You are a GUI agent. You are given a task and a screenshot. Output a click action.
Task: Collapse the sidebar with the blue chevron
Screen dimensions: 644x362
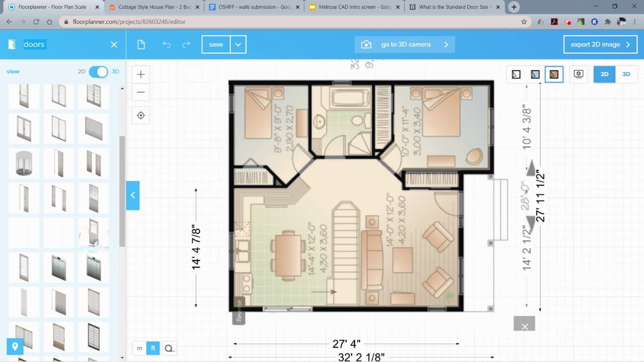(133, 195)
